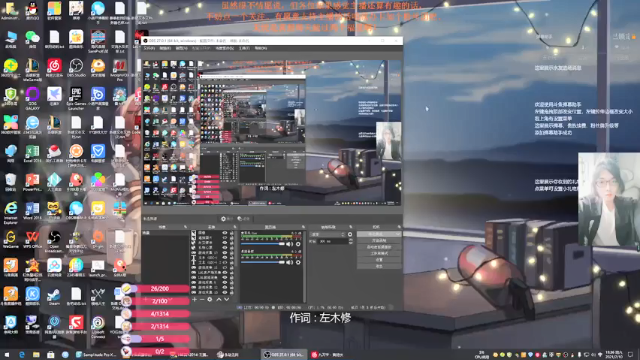Screen dimensions: 640x360
Task: Open the MorphVOX Pro desktop icon
Action: (x=120, y=69)
